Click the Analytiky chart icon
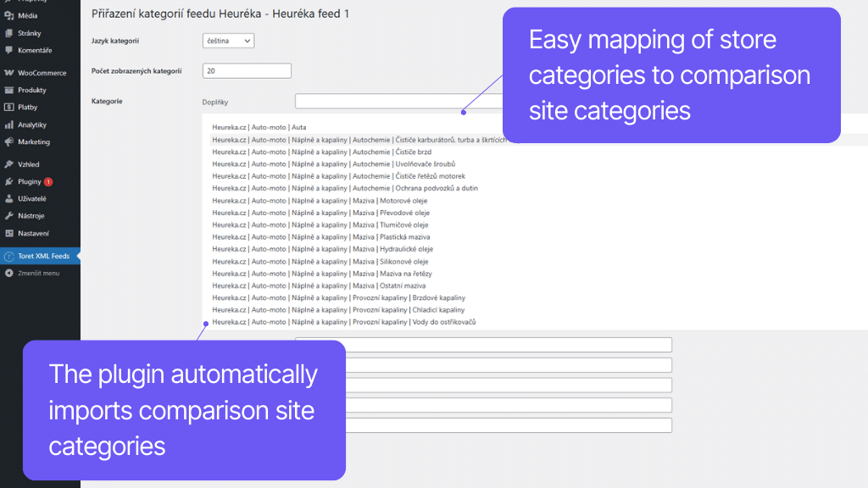 pos(8,125)
